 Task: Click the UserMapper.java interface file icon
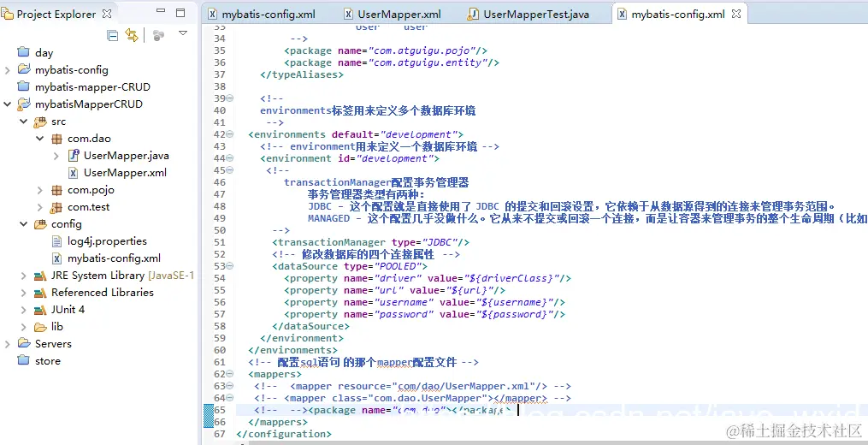pos(74,155)
